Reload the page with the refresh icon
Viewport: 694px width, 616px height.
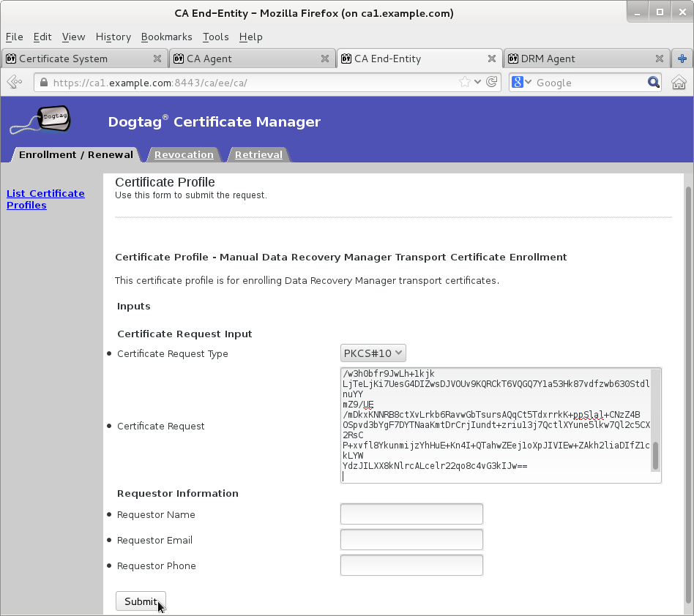[x=491, y=82]
